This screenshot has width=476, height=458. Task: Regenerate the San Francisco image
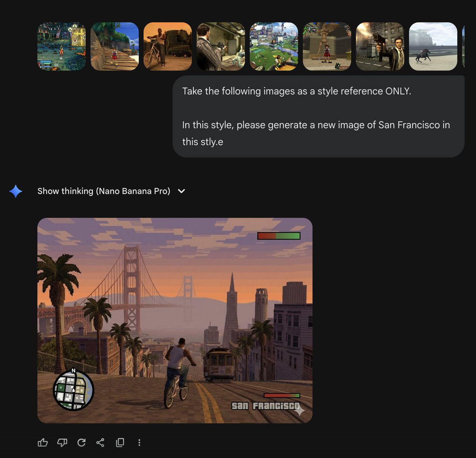point(82,442)
